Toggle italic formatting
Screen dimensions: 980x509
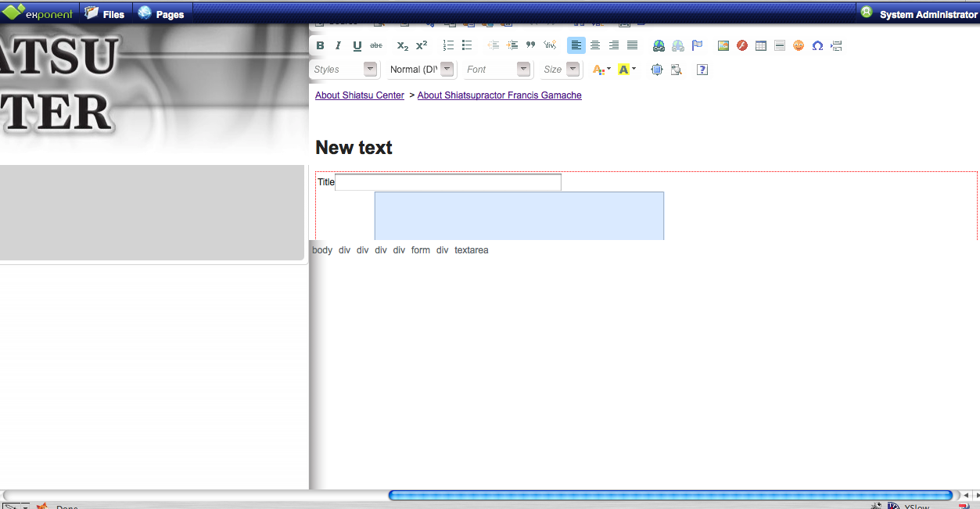click(x=339, y=45)
